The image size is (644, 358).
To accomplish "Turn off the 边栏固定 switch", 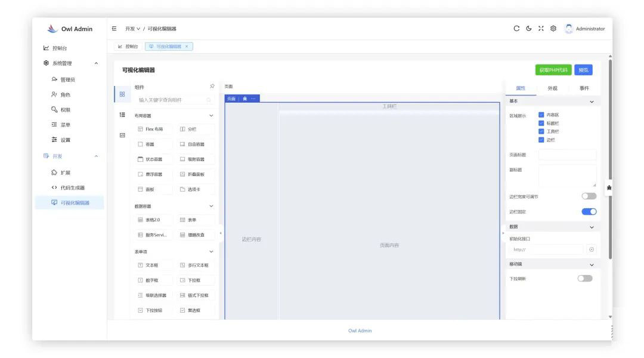I will tap(589, 212).
